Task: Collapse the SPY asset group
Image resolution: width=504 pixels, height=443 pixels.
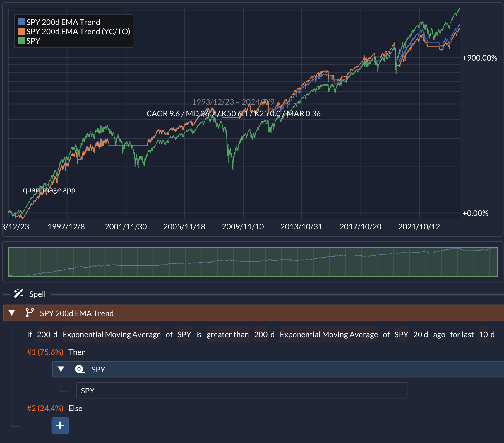Action: [x=61, y=369]
